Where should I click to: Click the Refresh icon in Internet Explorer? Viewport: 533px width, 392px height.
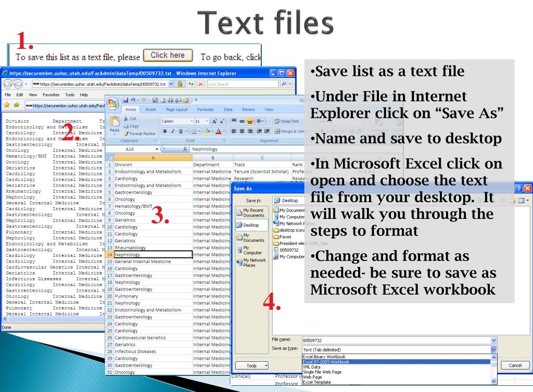191,84
